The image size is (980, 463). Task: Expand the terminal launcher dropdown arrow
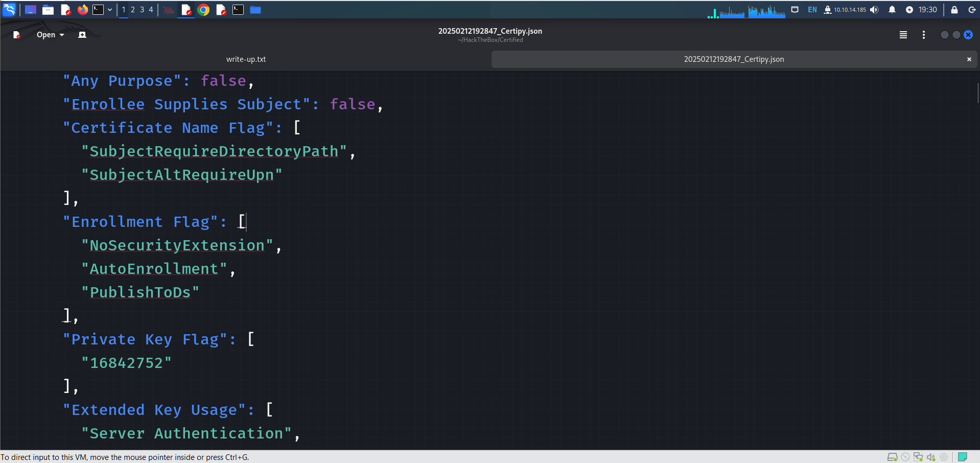(110, 10)
